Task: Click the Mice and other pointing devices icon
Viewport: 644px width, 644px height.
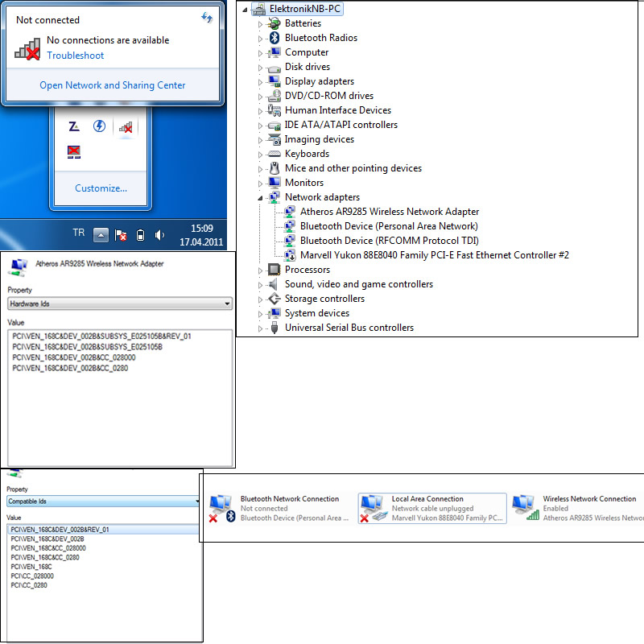Action: [x=275, y=168]
